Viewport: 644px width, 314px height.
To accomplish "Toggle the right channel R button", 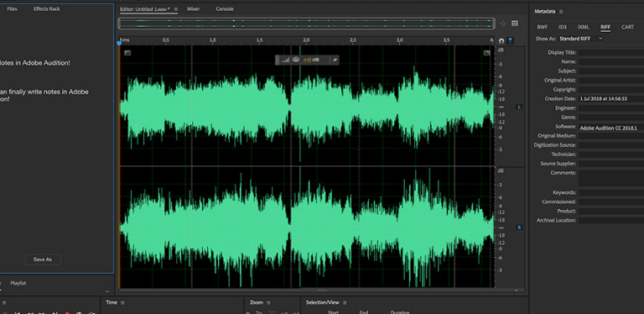I will [x=519, y=228].
